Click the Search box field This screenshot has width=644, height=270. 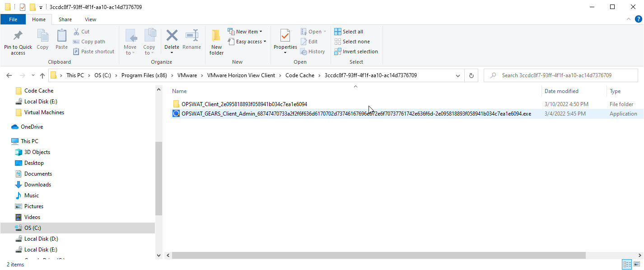560,75
